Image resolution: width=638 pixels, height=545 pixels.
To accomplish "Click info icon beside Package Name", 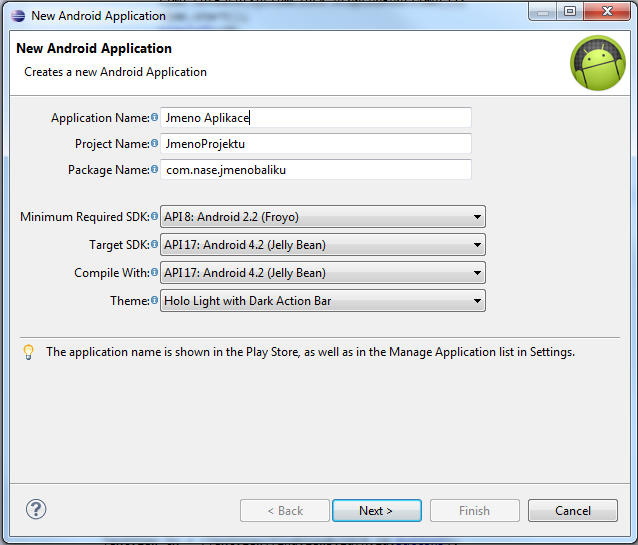I will (154, 169).
